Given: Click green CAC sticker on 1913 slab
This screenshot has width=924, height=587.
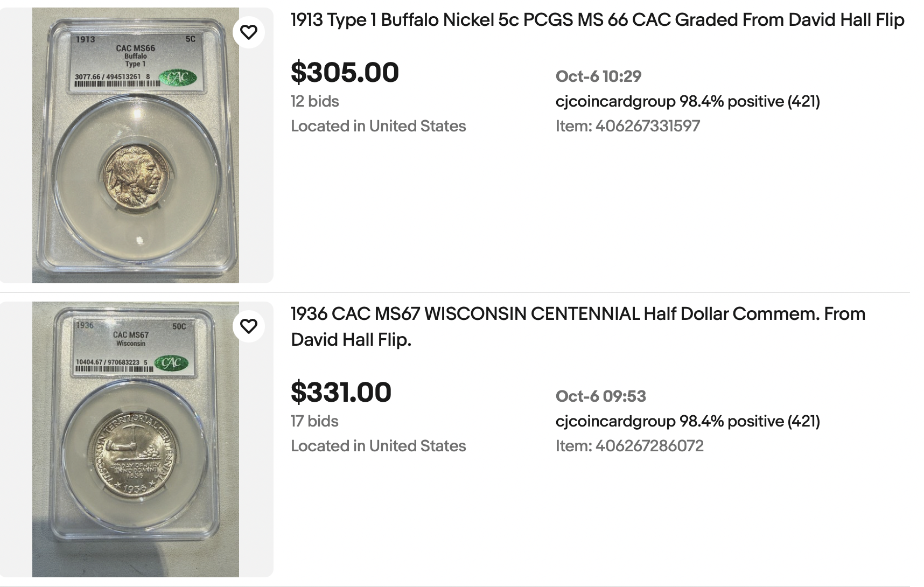Looking at the screenshot, I should pos(179,78).
